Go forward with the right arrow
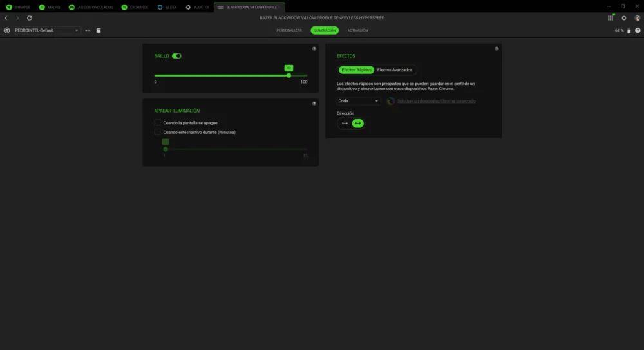 point(17,18)
